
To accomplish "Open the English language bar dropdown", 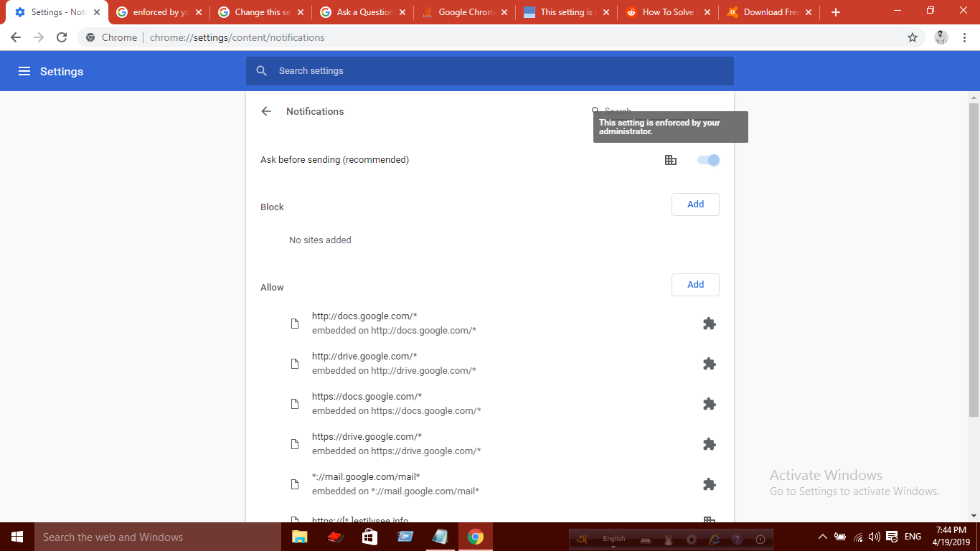I will coord(613,546).
